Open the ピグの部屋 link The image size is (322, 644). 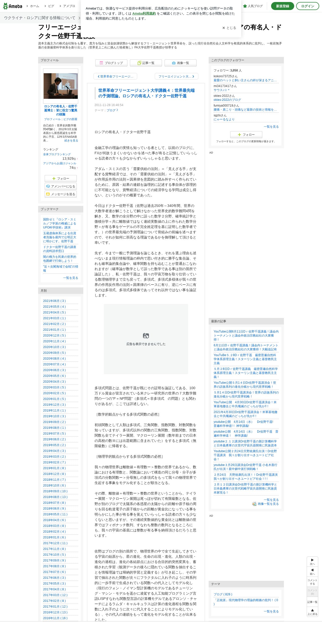[x=70, y=119]
